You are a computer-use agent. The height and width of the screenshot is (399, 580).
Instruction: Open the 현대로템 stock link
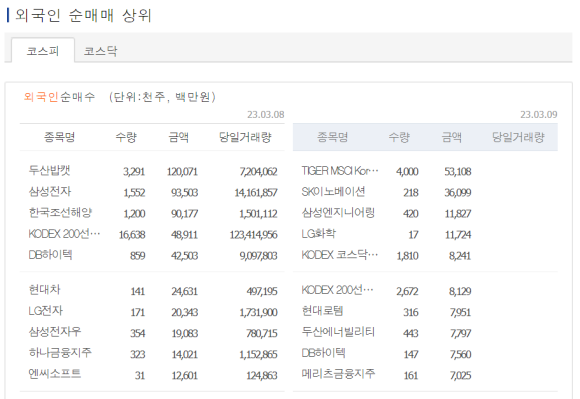coord(322,311)
